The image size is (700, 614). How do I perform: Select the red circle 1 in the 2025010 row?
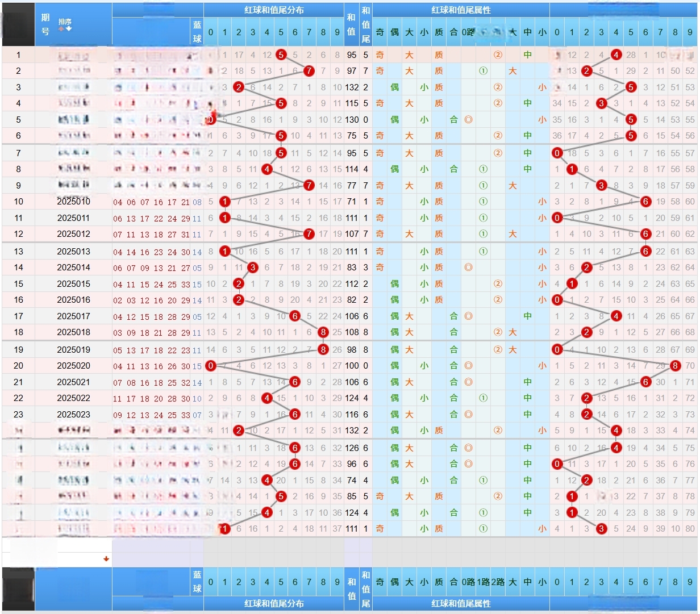[x=225, y=202]
